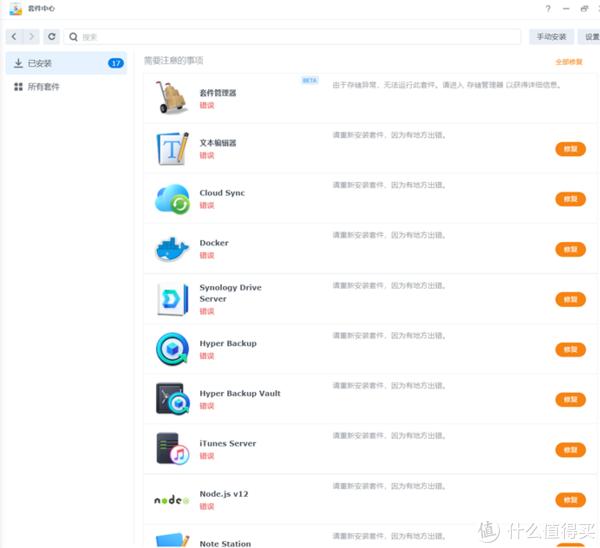Click the BETA badge on first package
This screenshot has height=548, width=600.
[310, 80]
